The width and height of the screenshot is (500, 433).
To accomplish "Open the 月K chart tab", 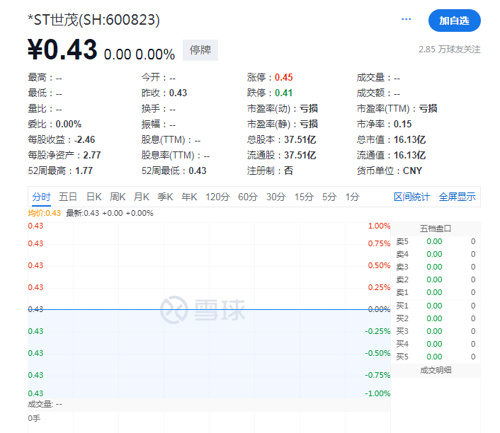I will [141, 197].
